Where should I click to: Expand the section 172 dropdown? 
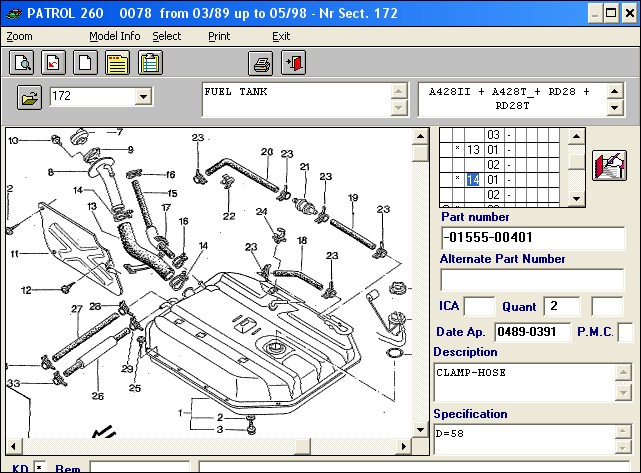[143, 97]
